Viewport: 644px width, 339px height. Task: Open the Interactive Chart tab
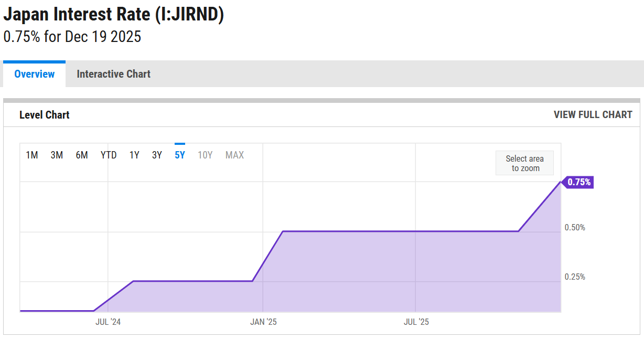[113, 74]
